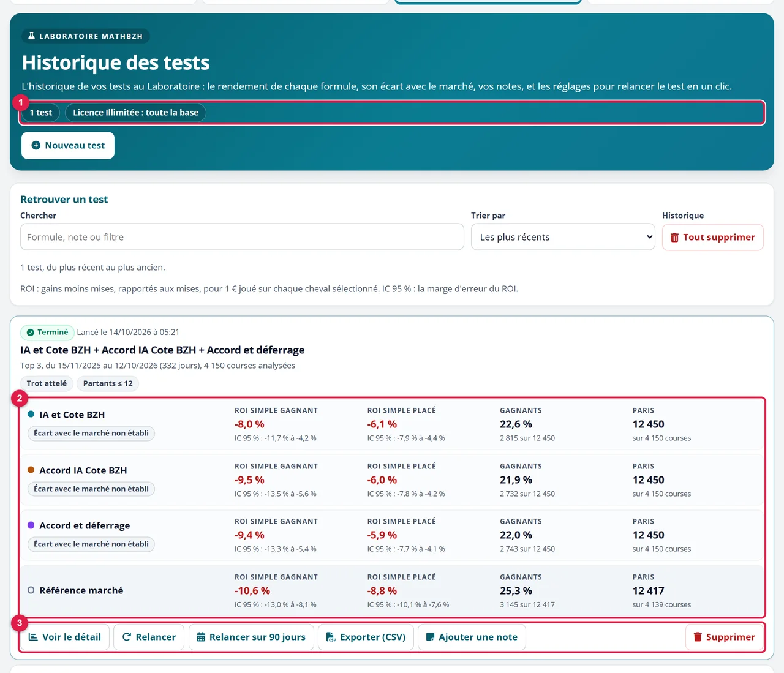The width and height of the screenshot is (784, 673).
Task: Click the note icon in Ajouter une note
Action: pyautogui.click(x=430, y=637)
